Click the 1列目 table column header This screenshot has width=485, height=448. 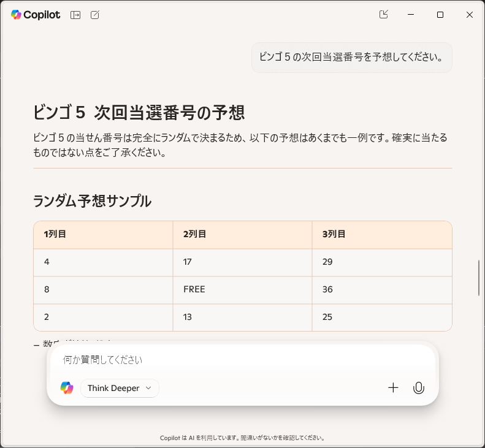(x=103, y=235)
